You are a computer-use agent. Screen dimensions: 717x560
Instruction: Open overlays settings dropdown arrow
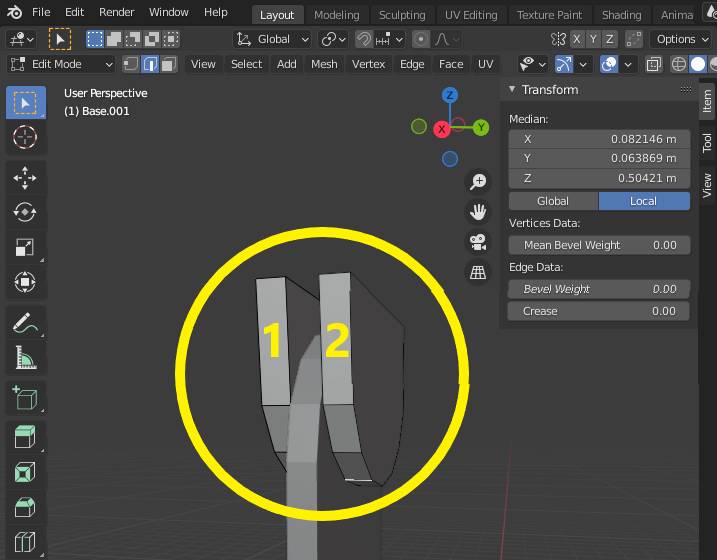coord(629,64)
